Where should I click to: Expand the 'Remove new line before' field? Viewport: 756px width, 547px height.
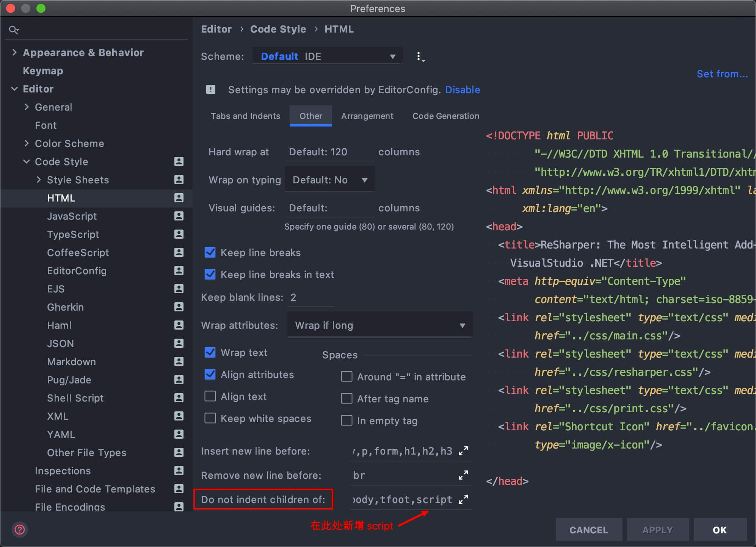coord(463,475)
